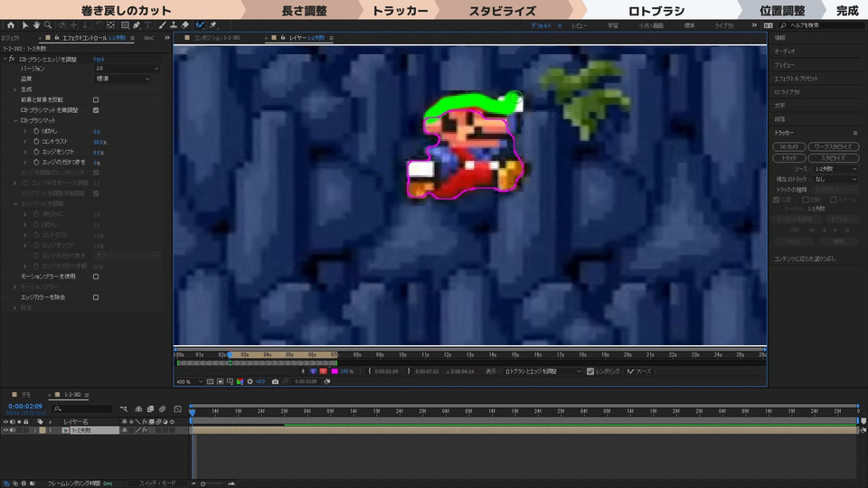
Task: Click the layer viewer playhead marker
Action: (x=230, y=355)
